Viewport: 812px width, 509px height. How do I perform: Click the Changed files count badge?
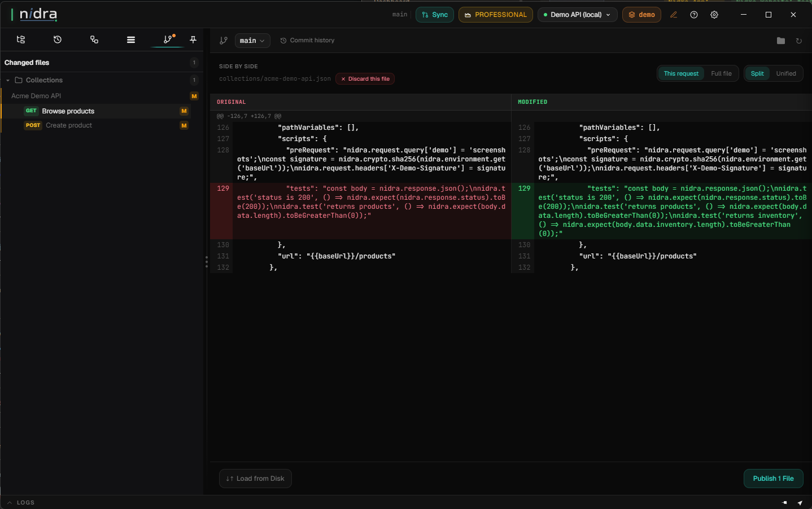pyautogui.click(x=194, y=63)
